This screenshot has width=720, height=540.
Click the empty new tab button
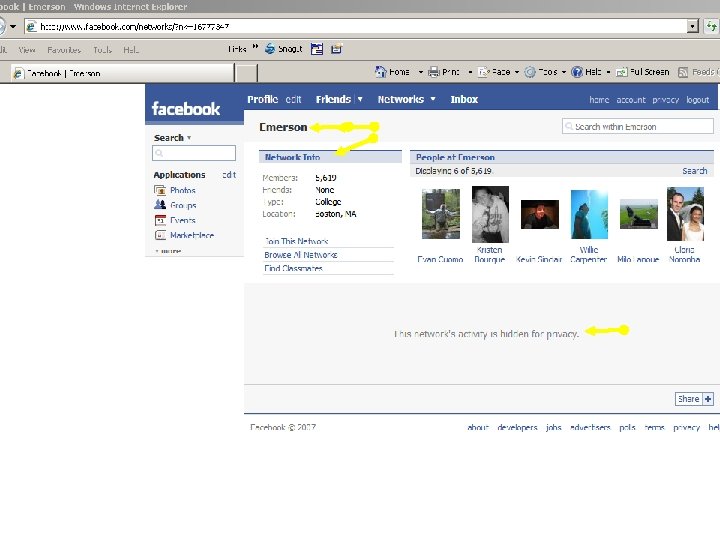point(247,73)
